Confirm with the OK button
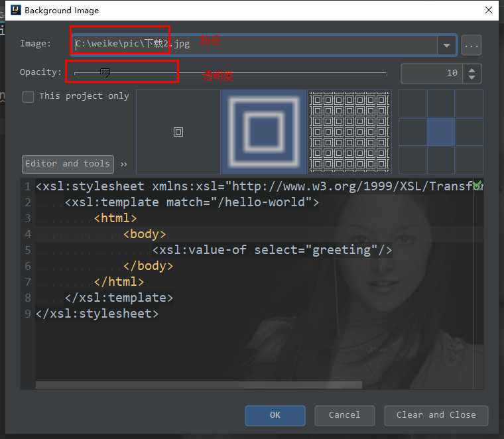 click(x=275, y=415)
